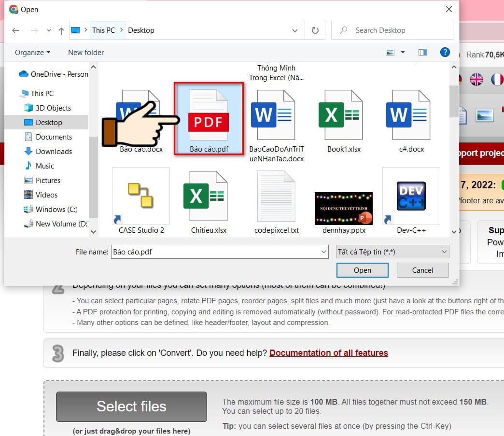Image resolution: width=504 pixels, height=436 pixels.
Task: Open the Organize menu
Action: point(32,53)
